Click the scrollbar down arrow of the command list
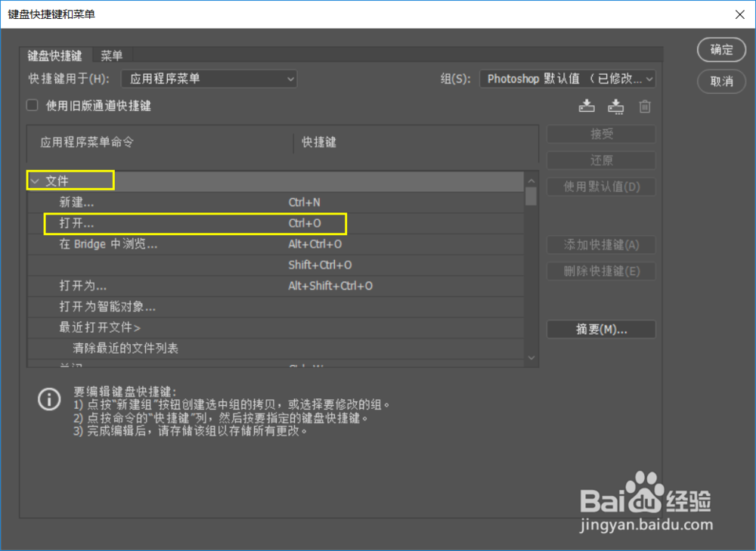756x551 pixels. pyautogui.click(x=531, y=358)
